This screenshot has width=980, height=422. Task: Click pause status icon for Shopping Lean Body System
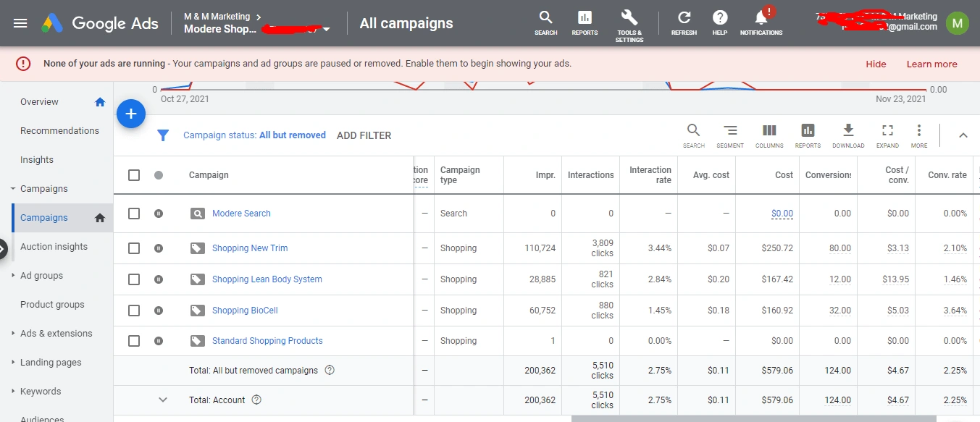coord(159,279)
